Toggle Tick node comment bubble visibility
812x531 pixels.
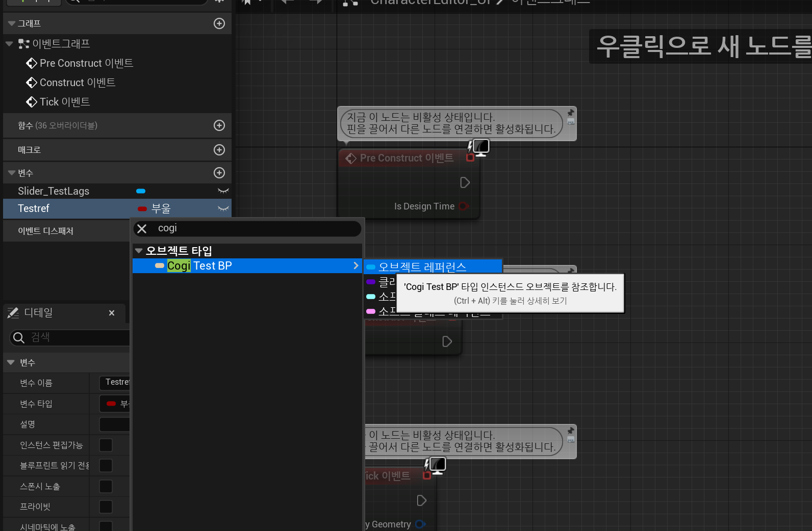tap(571, 439)
